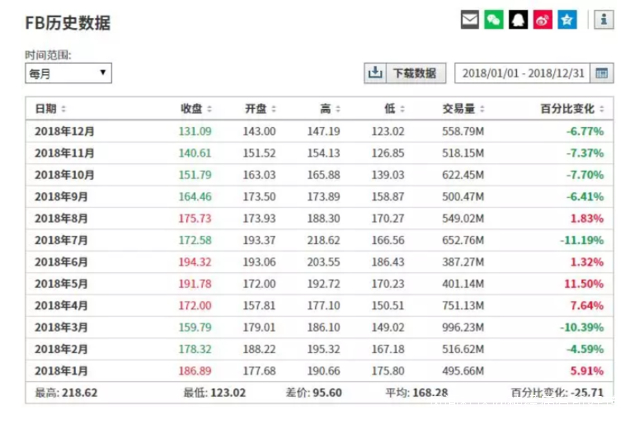Share via email envelope icon
Viewport: 630px width, 424px height.
point(470,20)
